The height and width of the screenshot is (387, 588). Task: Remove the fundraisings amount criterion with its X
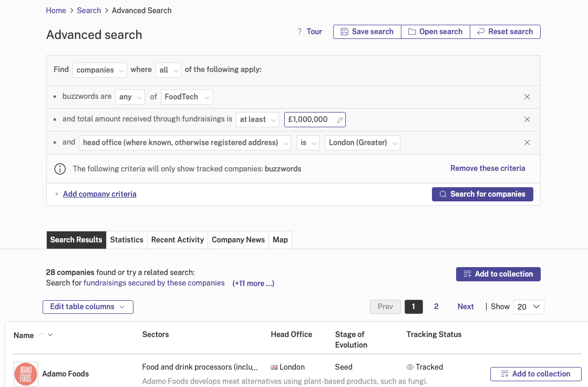point(527,119)
